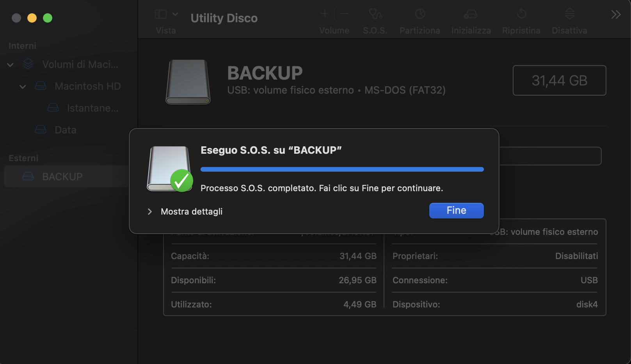Click the Ripristina restore toolbar icon

pos(521,14)
